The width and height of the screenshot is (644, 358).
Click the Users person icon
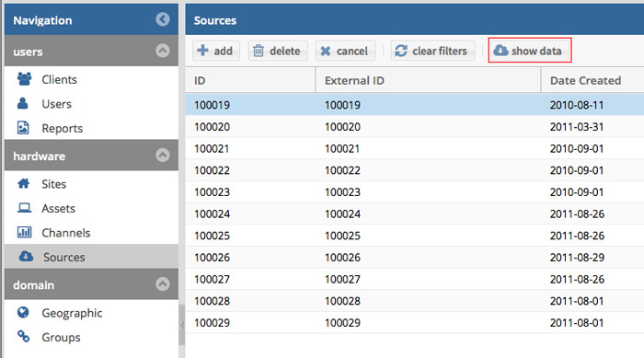point(23,103)
